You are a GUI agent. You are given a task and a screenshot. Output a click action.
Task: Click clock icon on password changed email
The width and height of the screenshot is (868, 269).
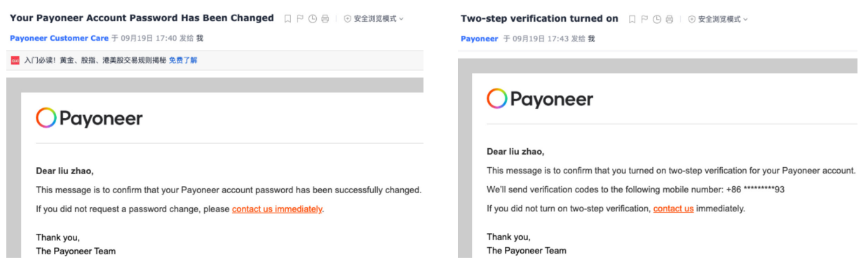[x=313, y=19]
